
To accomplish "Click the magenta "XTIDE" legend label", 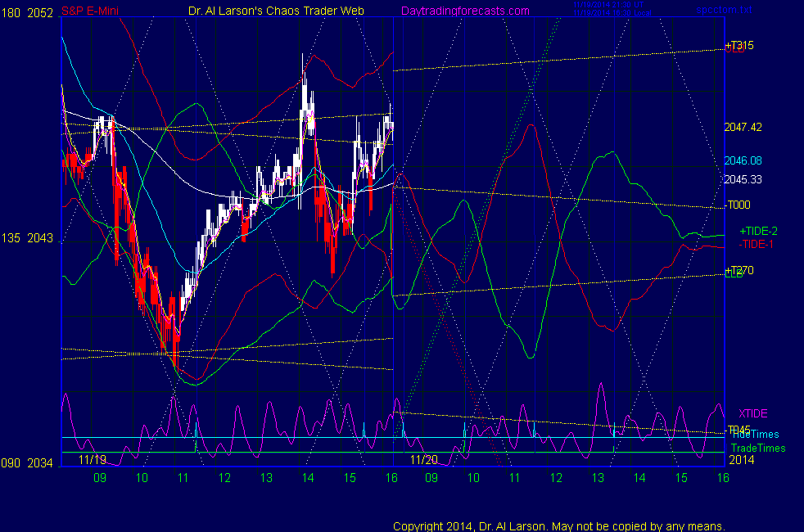I will (752, 413).
